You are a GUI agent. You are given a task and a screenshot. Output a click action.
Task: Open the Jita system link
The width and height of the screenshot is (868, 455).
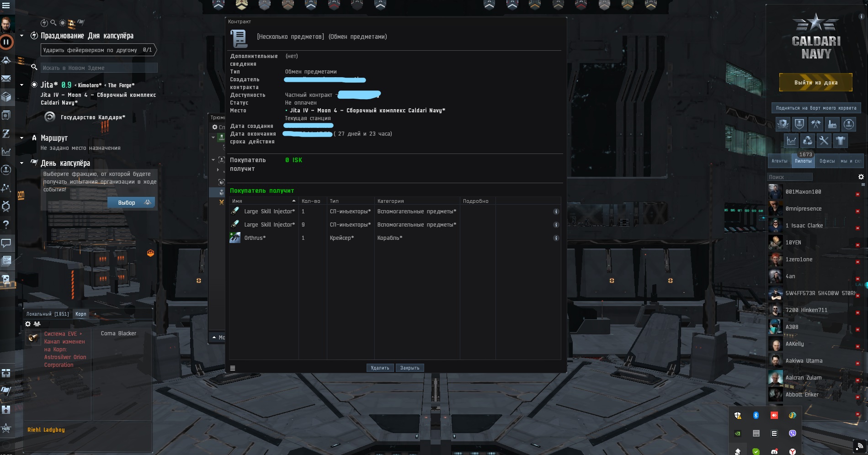click(49, 85)
